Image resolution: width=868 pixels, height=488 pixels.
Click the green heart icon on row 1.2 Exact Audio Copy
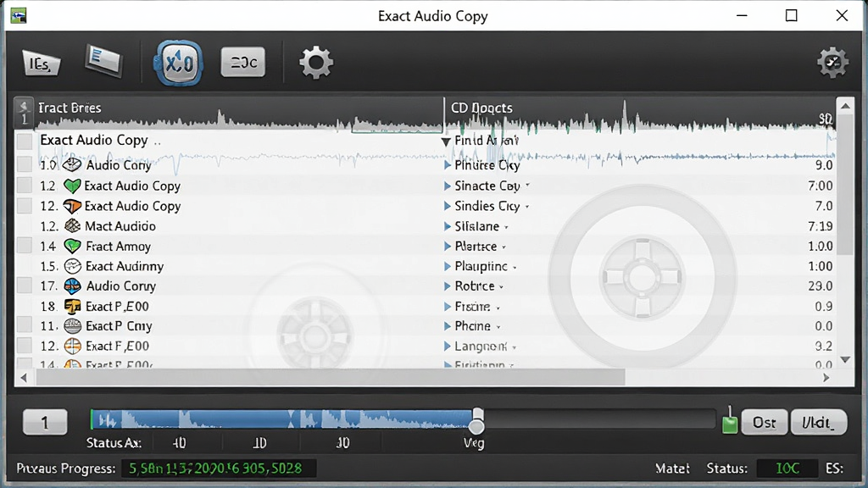(72, 186)
